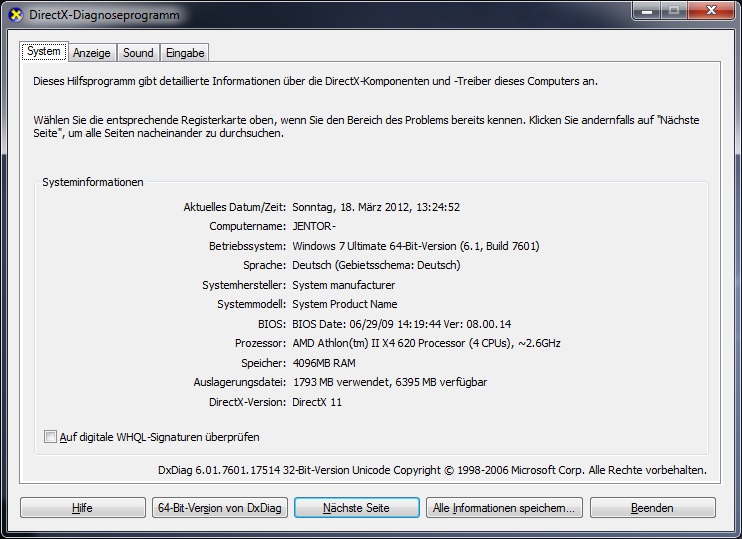Click the Aktuelles Datum/Zeit label
742x539 pixels.
235,207
